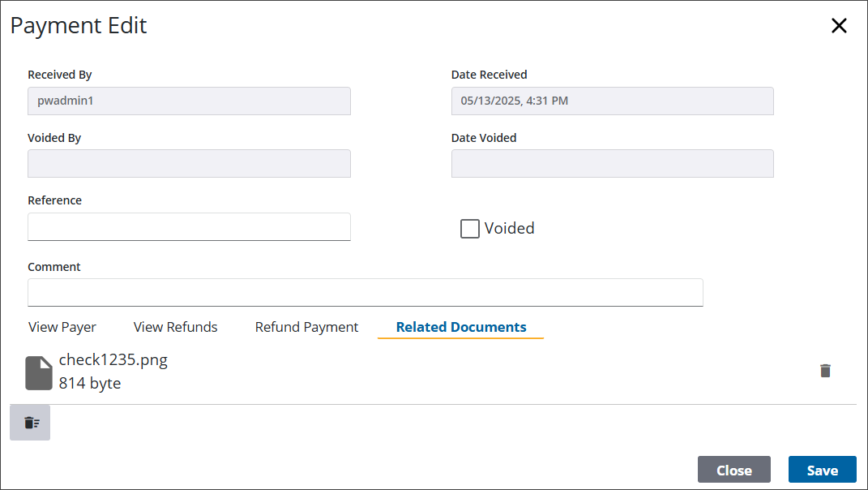Open the Refund Payment tab
This screenshot has height=490, width=868.
(x=306, y=327)
